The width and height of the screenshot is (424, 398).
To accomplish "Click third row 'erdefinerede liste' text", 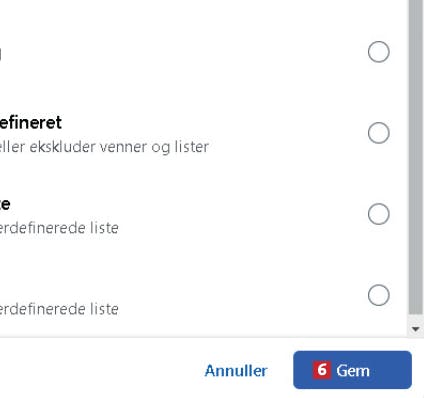I will click(59, 228).
